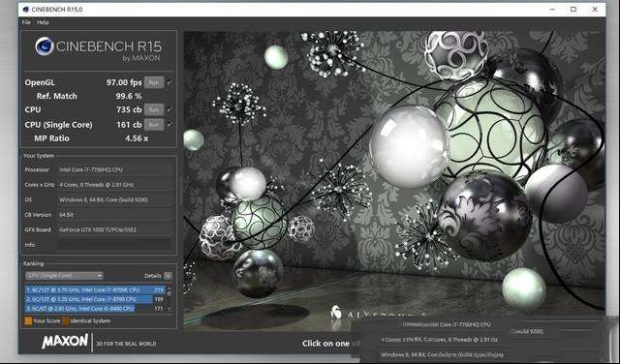Click the Cores x GHz field value
620x364 pixels.
[114, 185]
